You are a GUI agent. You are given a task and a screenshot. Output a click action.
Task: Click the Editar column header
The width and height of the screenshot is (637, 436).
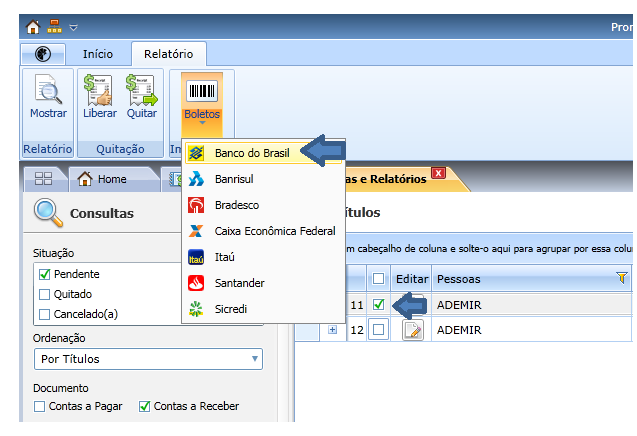click(x=411, y=279)
